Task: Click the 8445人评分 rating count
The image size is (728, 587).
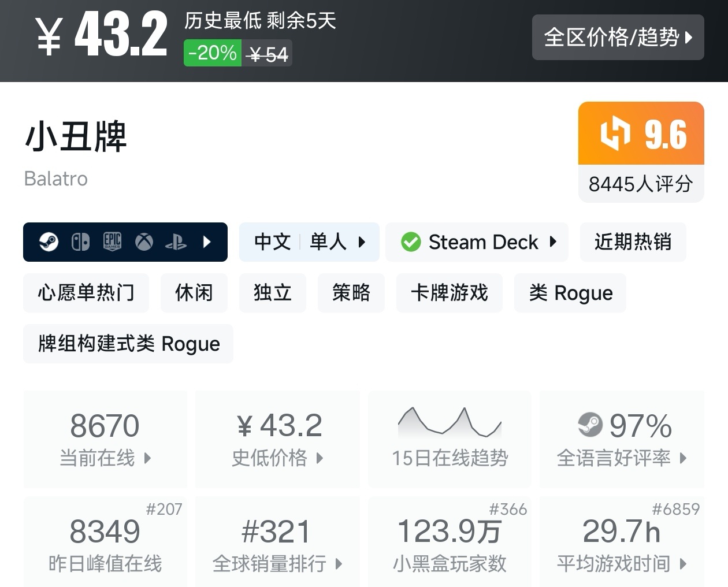Action: [641, 184]
